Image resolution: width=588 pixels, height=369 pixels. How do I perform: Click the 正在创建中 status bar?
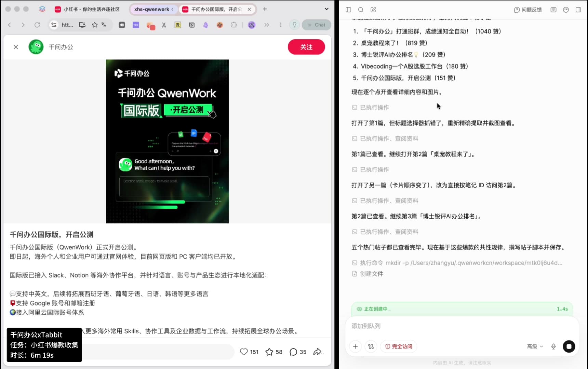pos(462,309)
